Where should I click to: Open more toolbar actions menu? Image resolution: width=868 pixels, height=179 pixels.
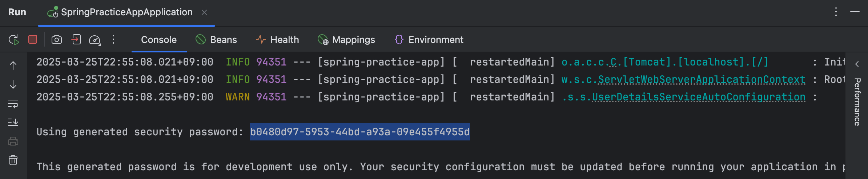pyautogui.click(x=113, y=39)
